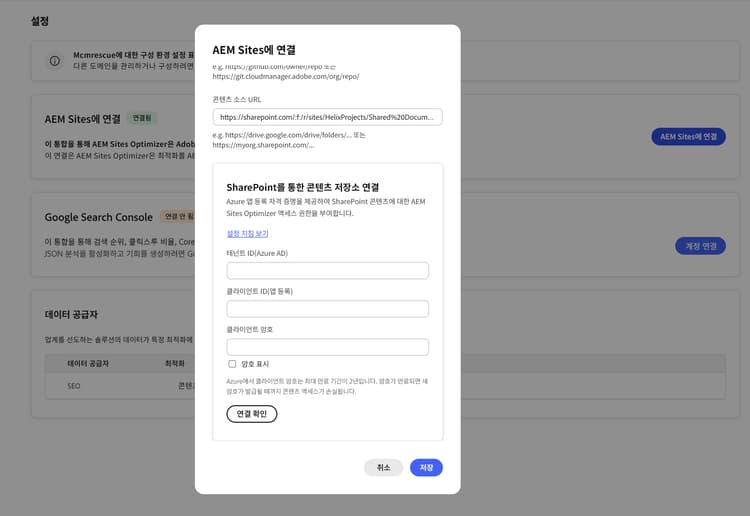Click the 저장 button in dialog

(x=426, y=467)
